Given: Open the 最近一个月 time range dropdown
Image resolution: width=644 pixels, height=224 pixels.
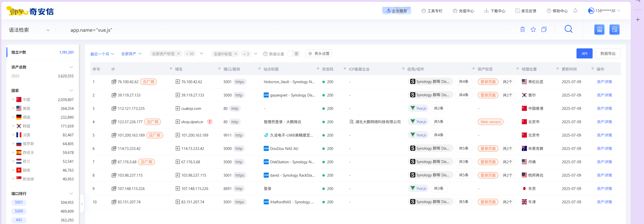Looking at the screenshot, I should [x=102, y=54].
